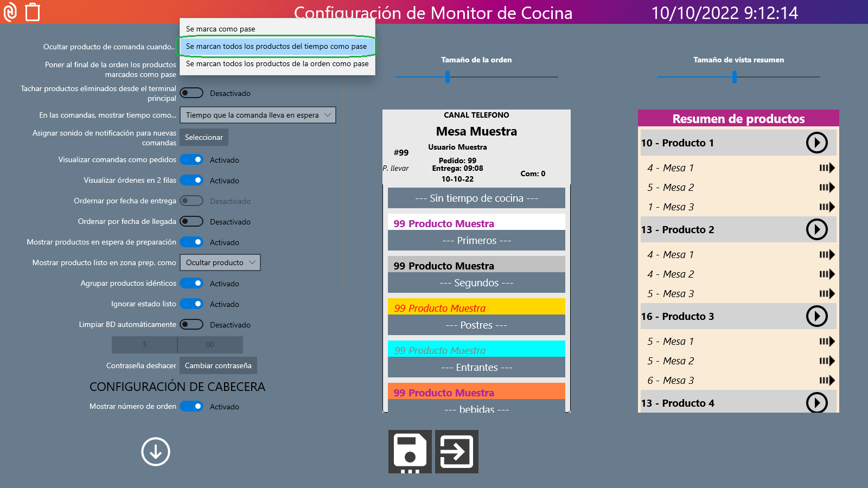Turn off Agrupar productos idénticos

(x=192, y=284)
